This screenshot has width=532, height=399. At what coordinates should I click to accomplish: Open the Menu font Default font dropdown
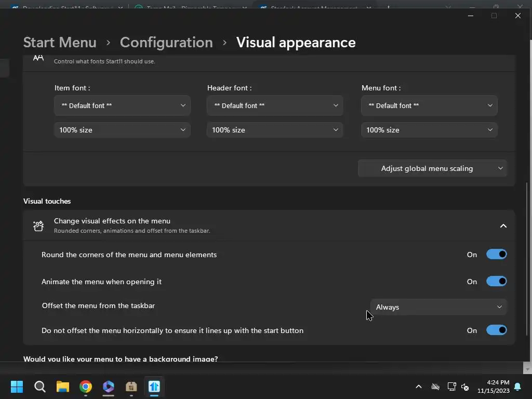pos(429,105)
